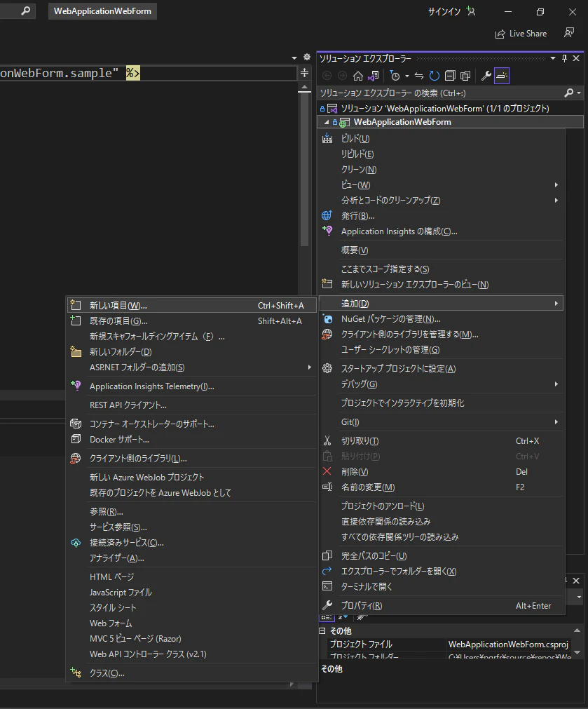Collapse the その他 properties category
Viewport: 588px width, 709px height.
322,630
